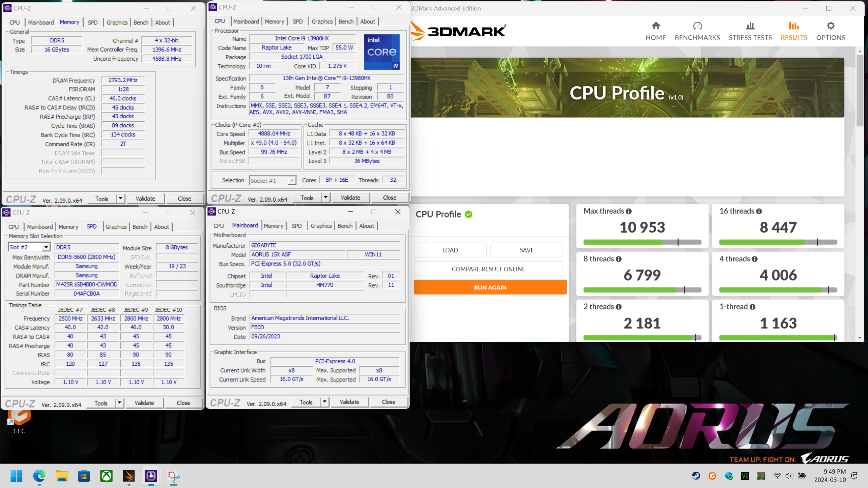Click Validate in the Memory CPU-Z window
Screen dimensions: 868x488
tap(145, 199)
